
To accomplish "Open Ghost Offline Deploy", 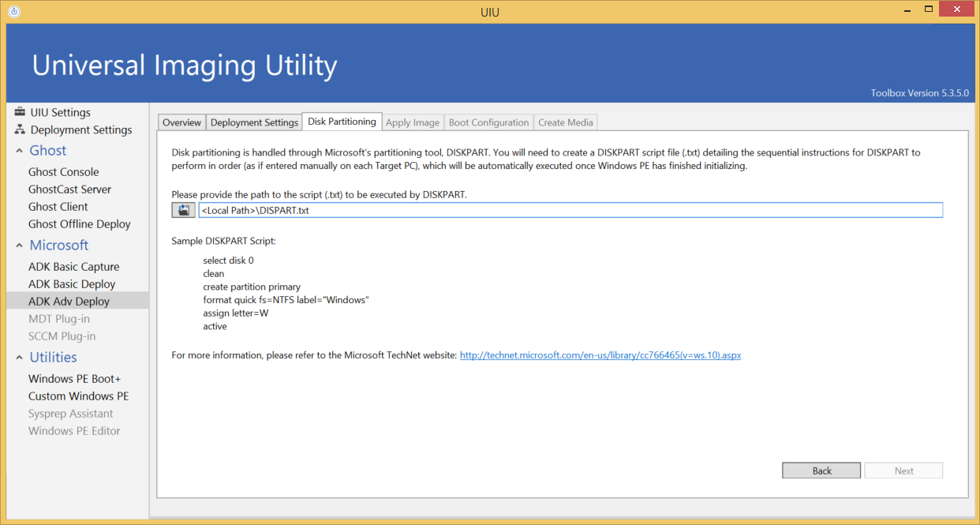I will [x=80, y=224].
